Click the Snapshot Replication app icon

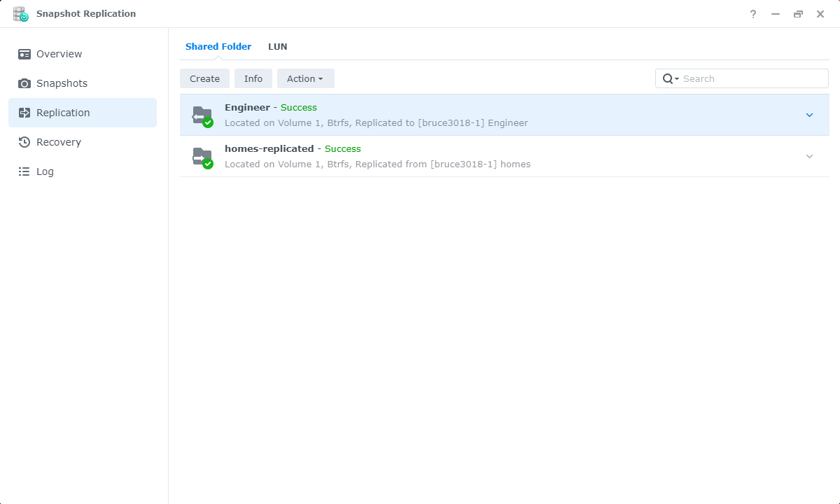[x=20, y=14]
